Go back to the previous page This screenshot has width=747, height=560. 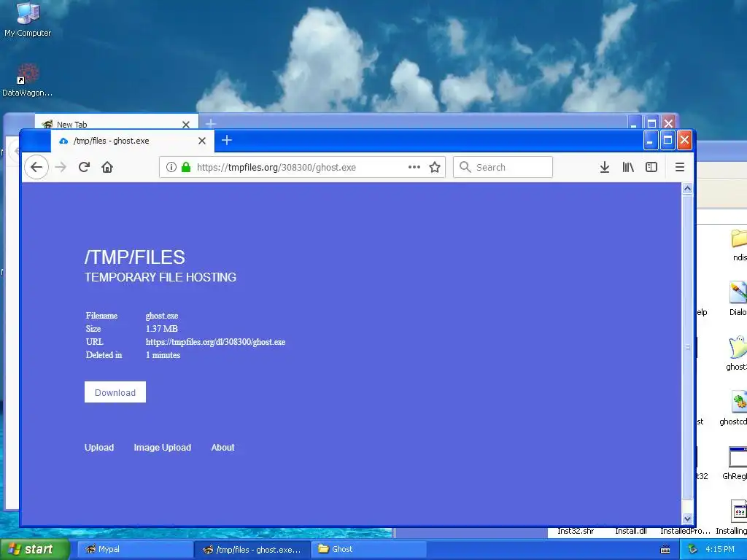pos(36,167)
